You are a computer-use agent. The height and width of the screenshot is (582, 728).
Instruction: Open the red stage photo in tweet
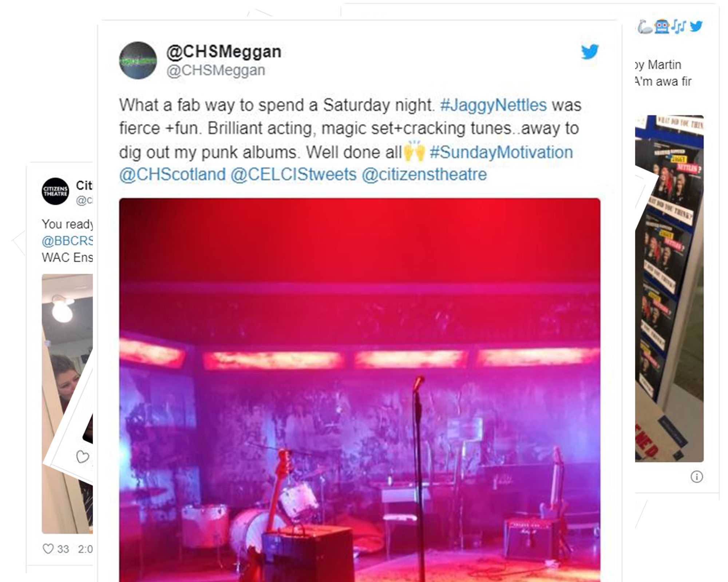point(360,390)
